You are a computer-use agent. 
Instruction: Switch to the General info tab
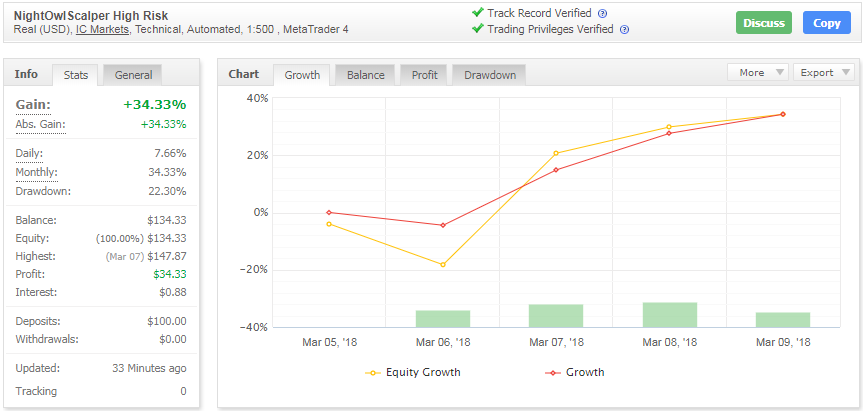point(133,75)
